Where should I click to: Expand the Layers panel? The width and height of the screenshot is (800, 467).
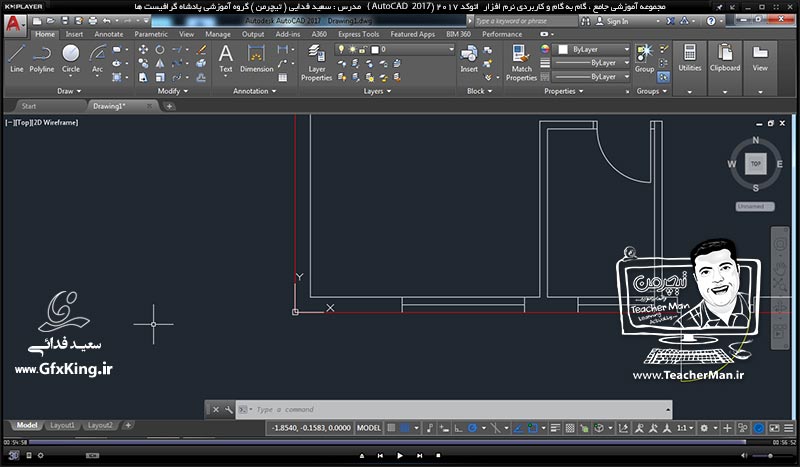pos(378,91)
